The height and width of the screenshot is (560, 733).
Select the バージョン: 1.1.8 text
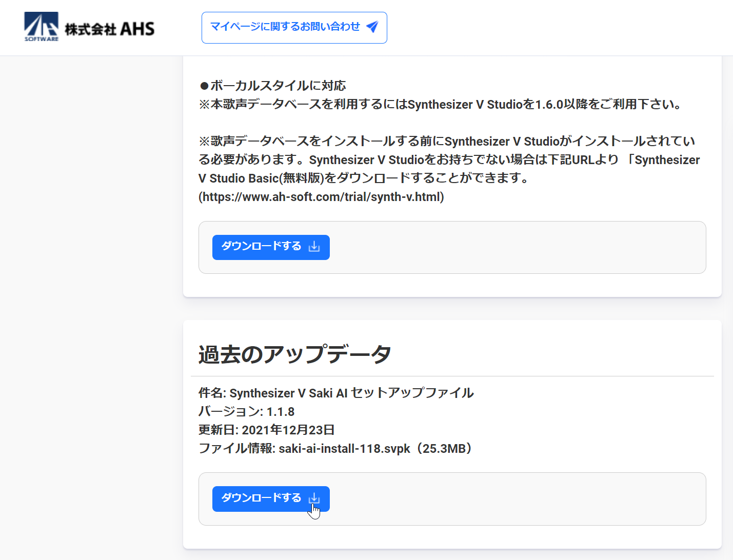(246, 412)
